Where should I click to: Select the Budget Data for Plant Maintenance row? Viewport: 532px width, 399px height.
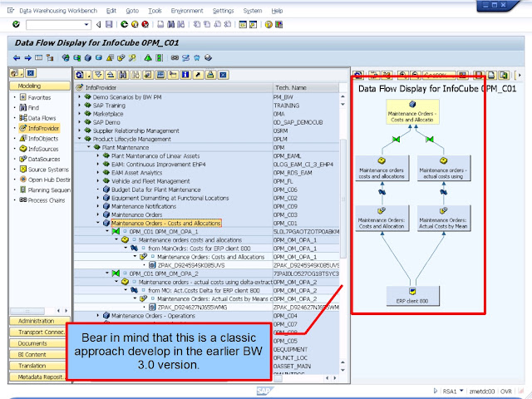[x=206, y=190]
